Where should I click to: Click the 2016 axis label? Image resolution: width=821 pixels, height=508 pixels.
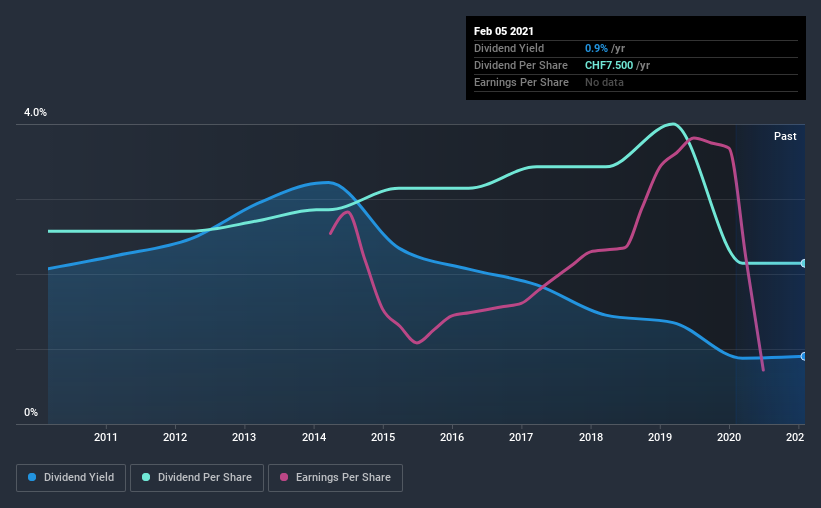452,437
